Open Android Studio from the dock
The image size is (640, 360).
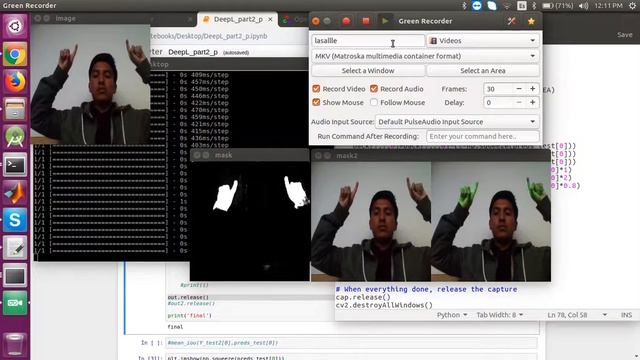15,137
